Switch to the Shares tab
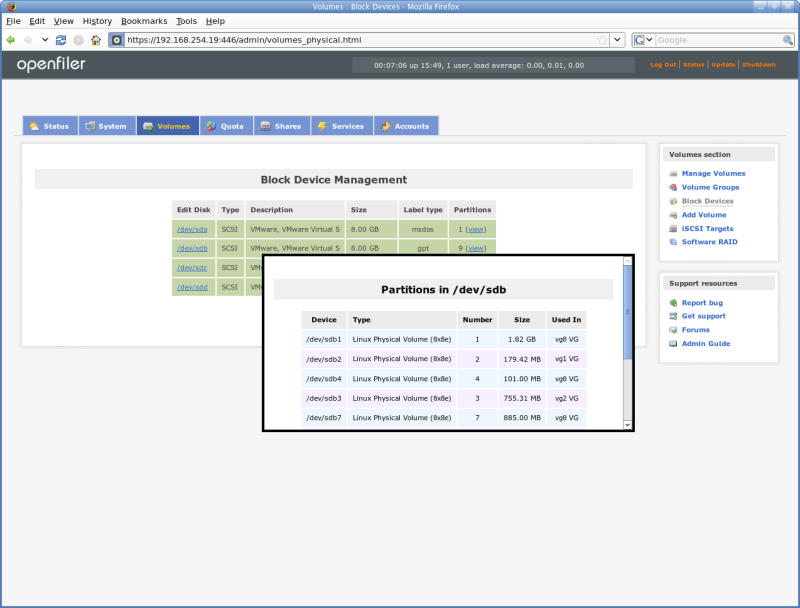 point(280,126)
